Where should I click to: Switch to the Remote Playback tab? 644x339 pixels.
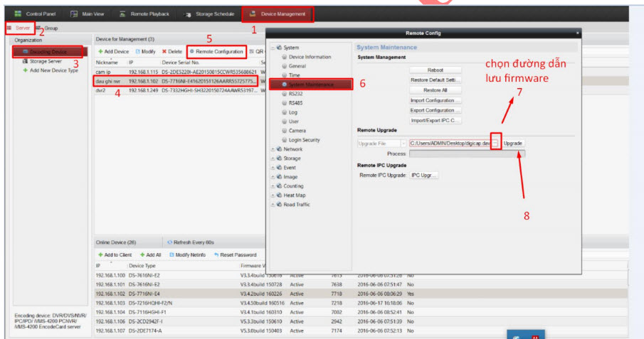[146, 14]
